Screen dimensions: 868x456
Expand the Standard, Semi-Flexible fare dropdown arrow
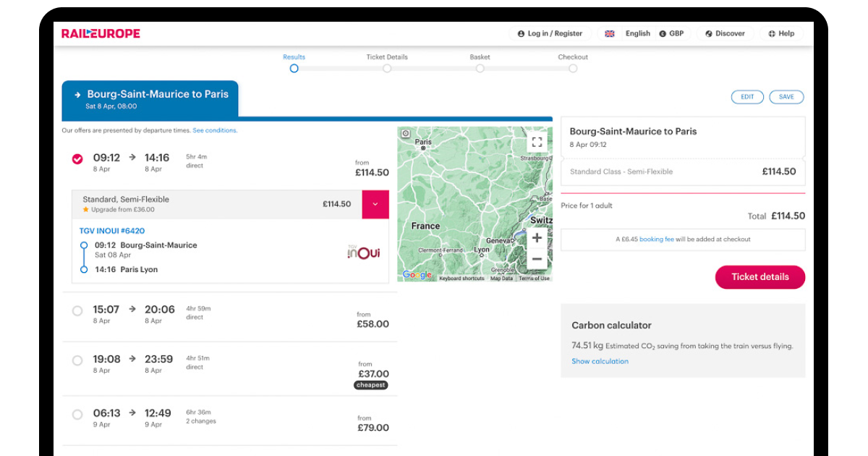[375, 204]
